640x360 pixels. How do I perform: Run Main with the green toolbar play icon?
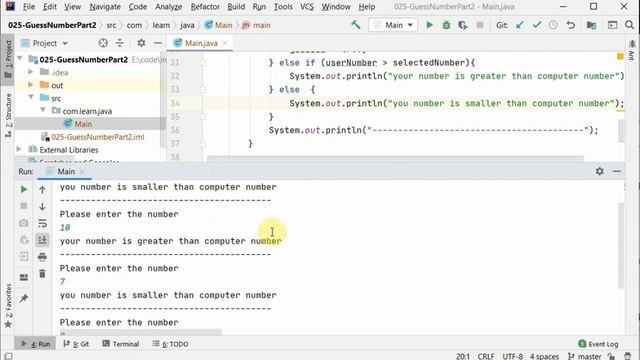(x=429, y=25)
